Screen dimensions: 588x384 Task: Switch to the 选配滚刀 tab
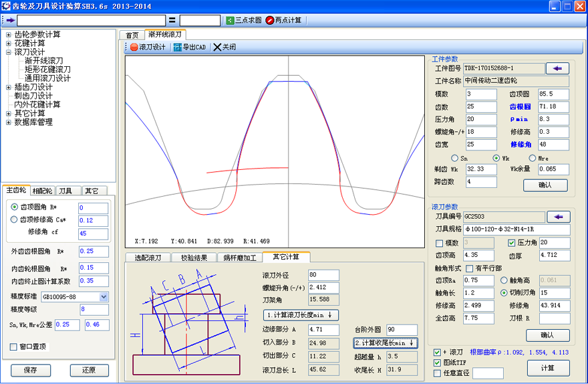[148, 258]
